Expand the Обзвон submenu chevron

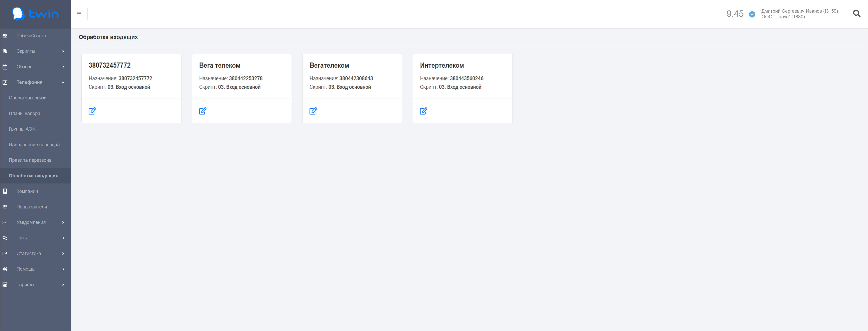click(63, 67)
